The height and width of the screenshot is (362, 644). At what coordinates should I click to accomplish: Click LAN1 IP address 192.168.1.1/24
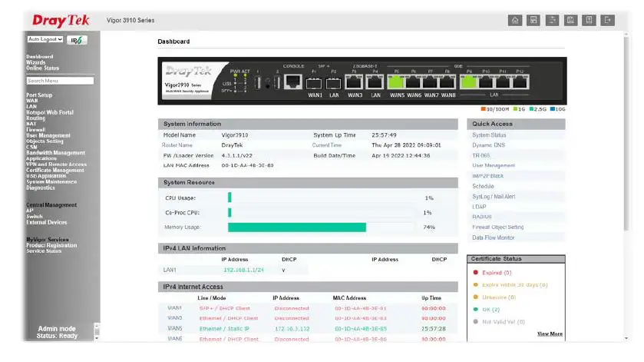243,270
